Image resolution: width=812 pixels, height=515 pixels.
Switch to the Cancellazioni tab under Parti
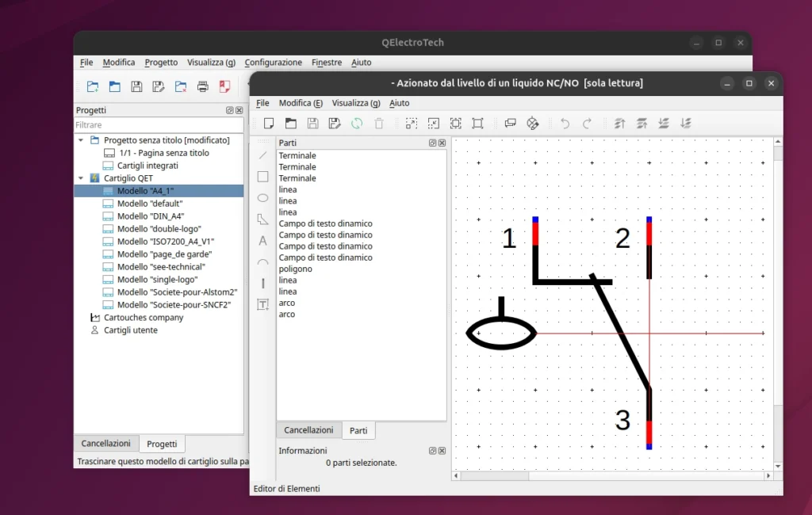[x=308, y=430]
